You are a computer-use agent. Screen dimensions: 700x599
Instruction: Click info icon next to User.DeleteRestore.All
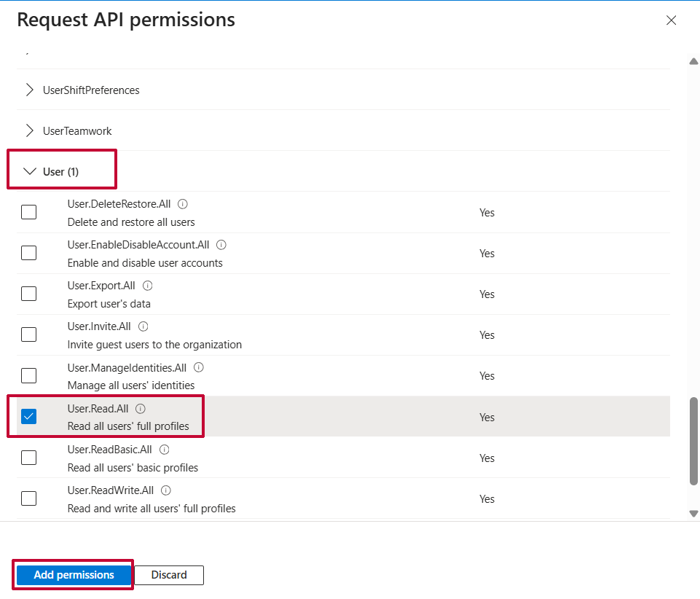pos(183,204)
